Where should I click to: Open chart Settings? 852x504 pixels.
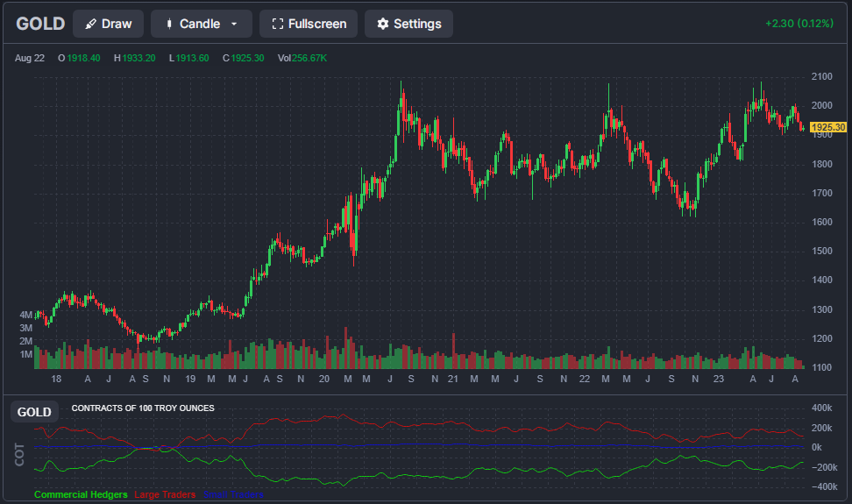click(x=408, y=24)
